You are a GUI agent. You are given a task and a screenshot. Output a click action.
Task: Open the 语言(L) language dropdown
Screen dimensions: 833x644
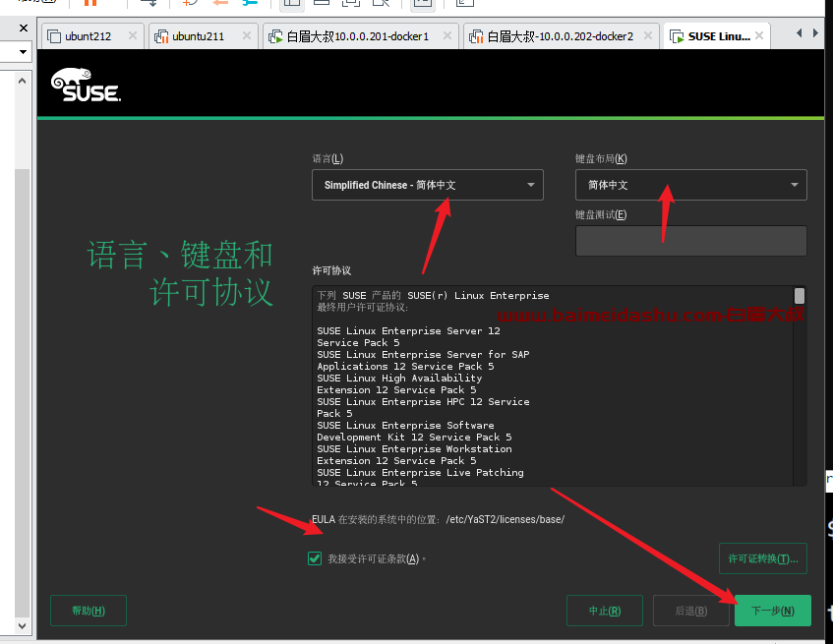(x=428, y=185)
